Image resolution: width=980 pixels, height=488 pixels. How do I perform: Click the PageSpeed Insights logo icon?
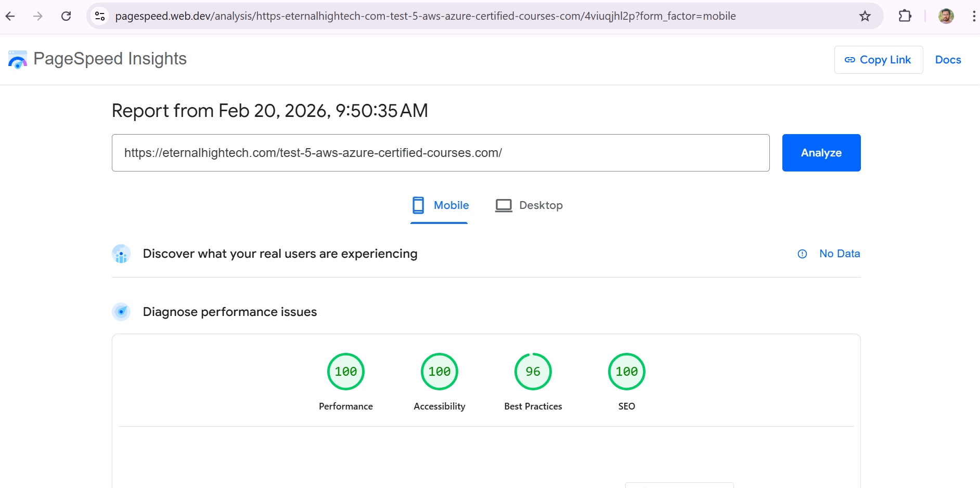18,59
